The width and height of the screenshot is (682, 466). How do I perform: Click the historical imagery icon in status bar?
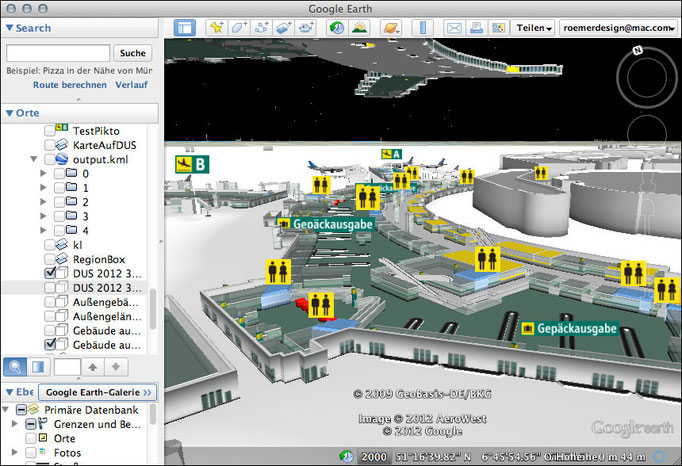click(x=346, y=456)
